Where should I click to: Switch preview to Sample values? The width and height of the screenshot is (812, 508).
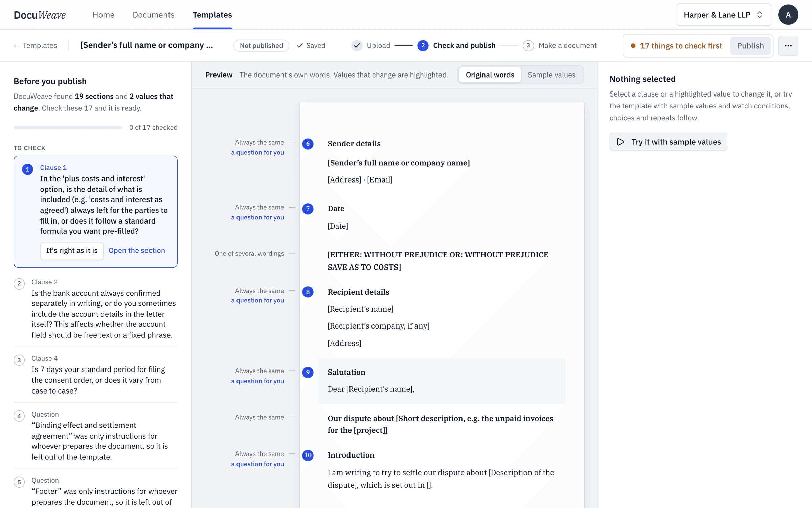click(551, 75)
